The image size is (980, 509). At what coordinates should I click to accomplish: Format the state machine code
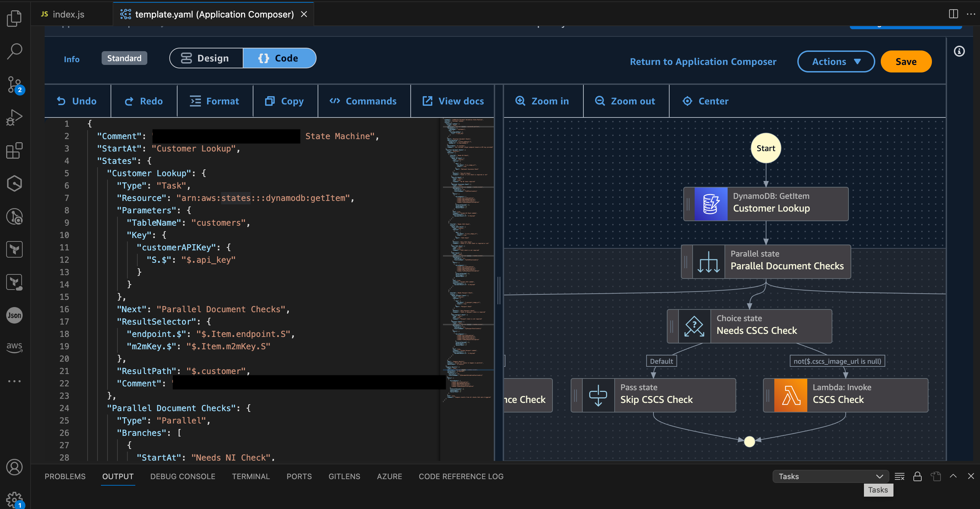coord(215,101)
